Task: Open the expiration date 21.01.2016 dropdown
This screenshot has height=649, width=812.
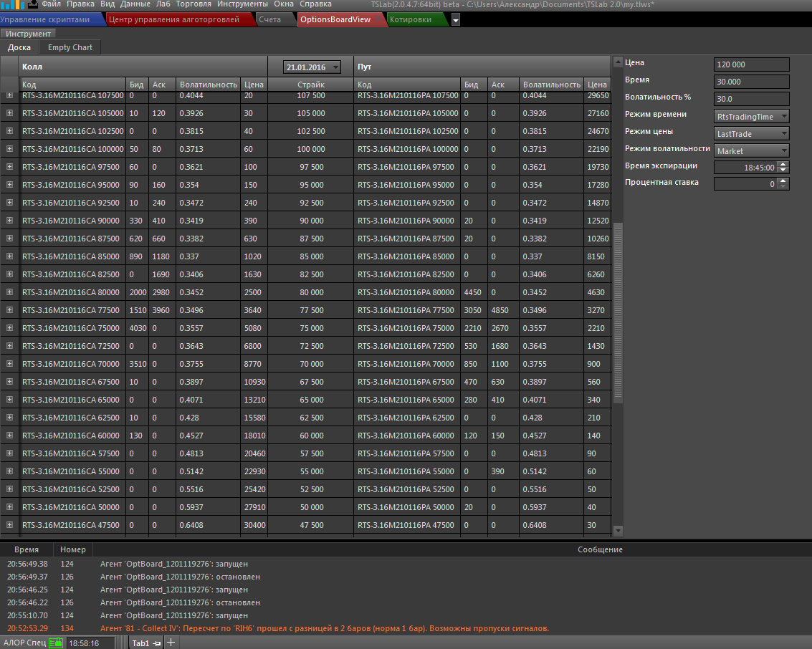Action: [312, 67]
